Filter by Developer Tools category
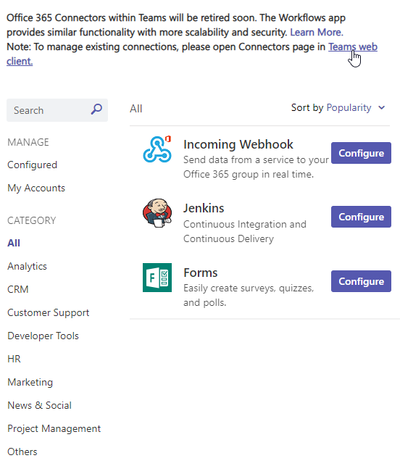 pyautogui.click(x=43, y=336)
